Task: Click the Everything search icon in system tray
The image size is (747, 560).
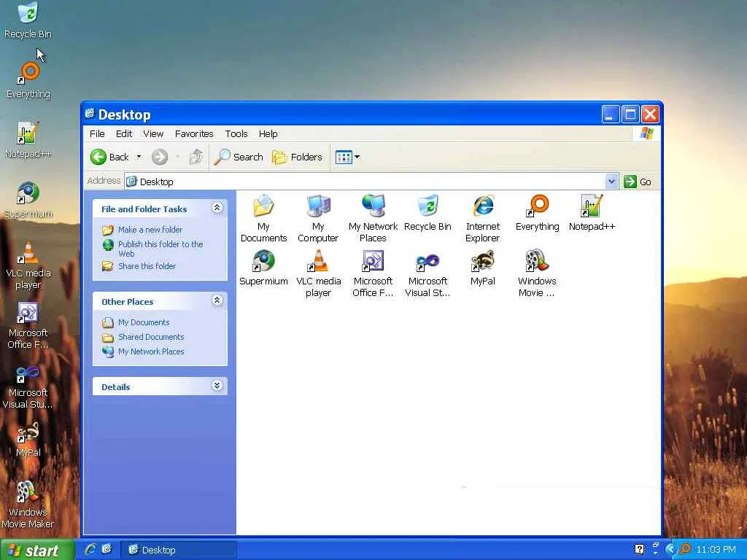Action: (686, 549)
